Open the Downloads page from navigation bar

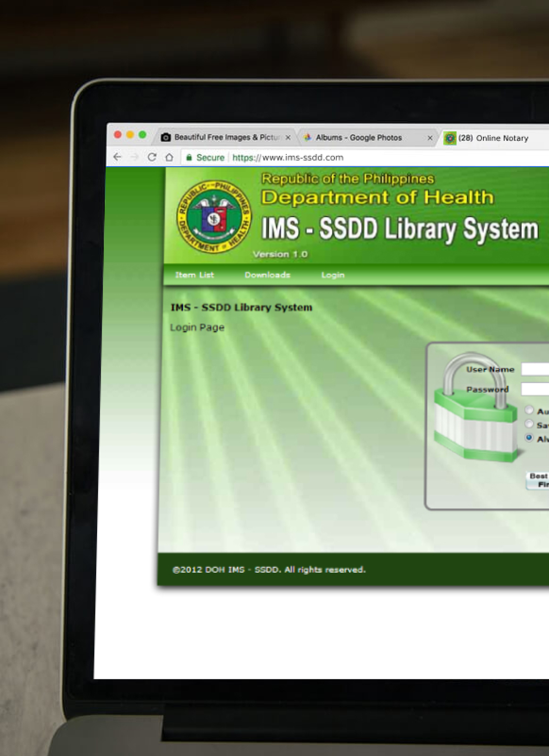[x=267, y=275]
